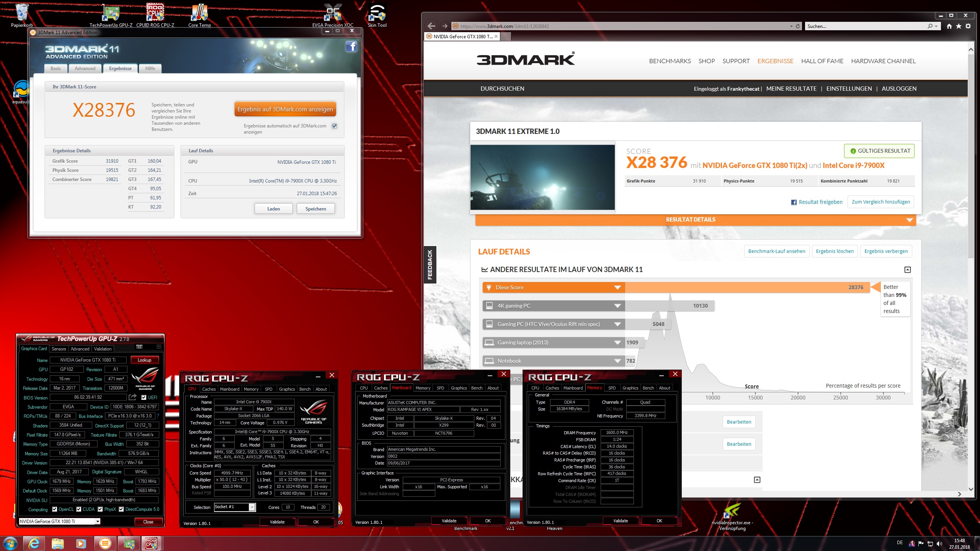Screen dimensions: 980x551
Task: Click the browser home icon
Action: pos(949,26)
